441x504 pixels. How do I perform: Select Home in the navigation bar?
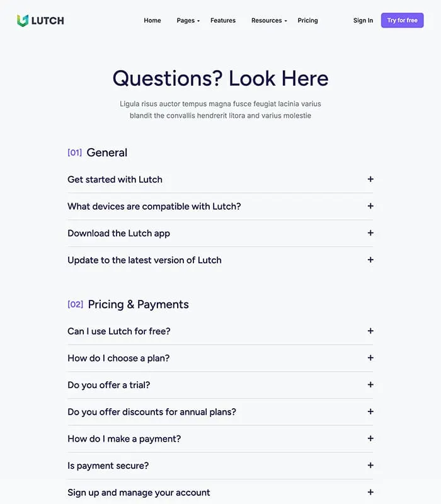click(152, 20)
